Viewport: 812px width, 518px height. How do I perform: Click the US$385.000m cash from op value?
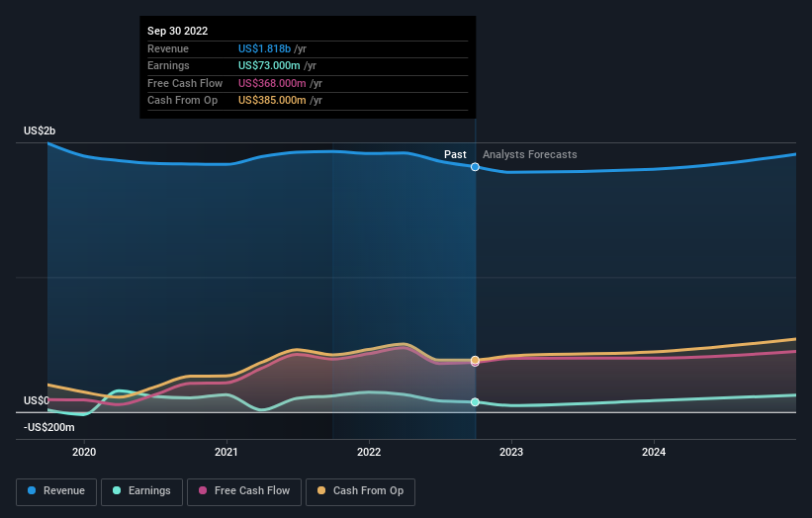pyautogui.click(x=272, y=101)
